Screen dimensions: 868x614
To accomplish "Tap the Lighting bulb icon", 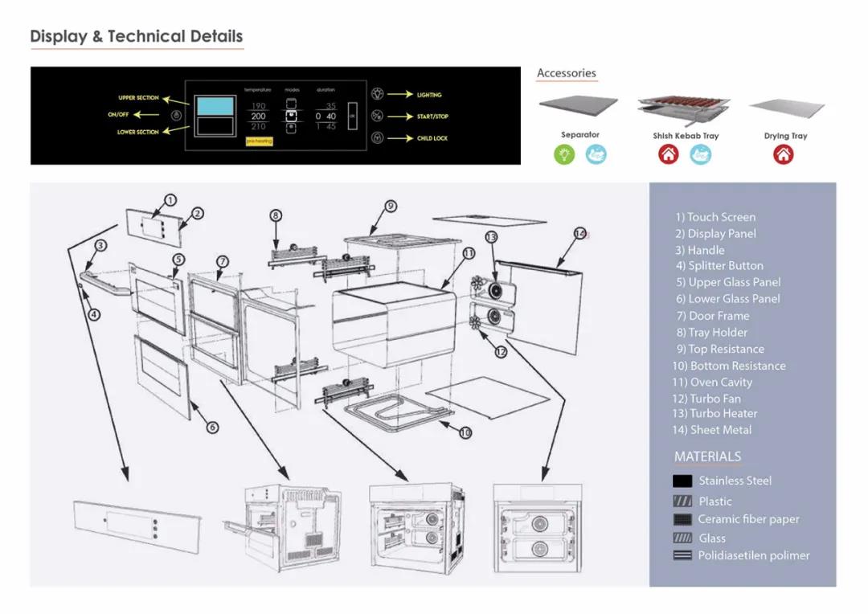I will [x=376, y=94].
